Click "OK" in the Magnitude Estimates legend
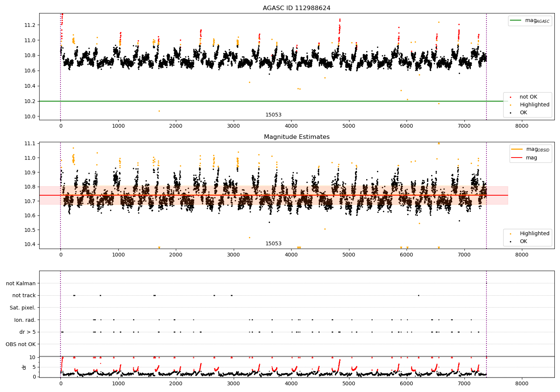Viewport: 560px width, 392px height. pos(523,242)
